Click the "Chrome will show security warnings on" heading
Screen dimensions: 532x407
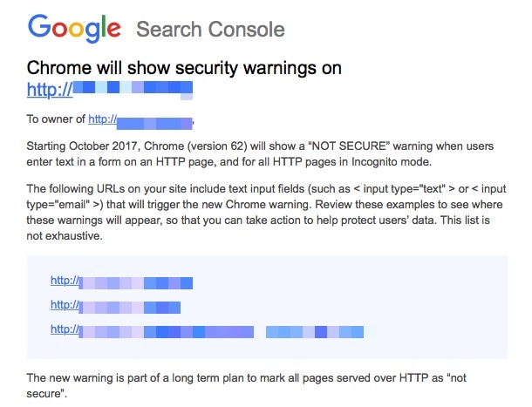(184, 68)
